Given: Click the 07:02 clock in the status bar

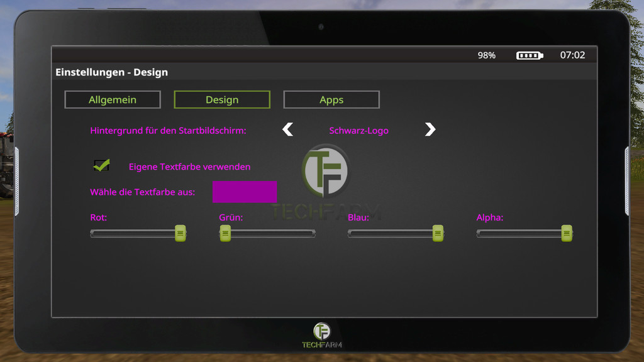Looking at the screenshot, I should [x=572, y=55].
